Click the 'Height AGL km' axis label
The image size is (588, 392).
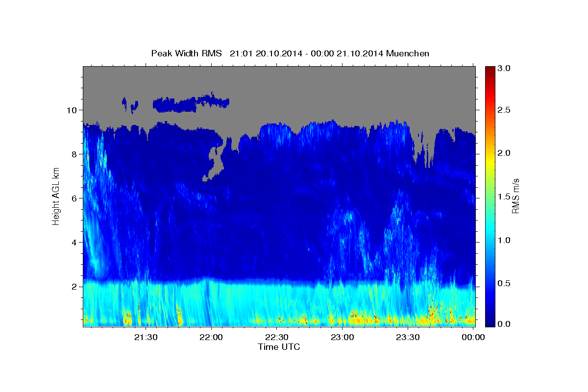pyautogui.click(x=56, y=196)
